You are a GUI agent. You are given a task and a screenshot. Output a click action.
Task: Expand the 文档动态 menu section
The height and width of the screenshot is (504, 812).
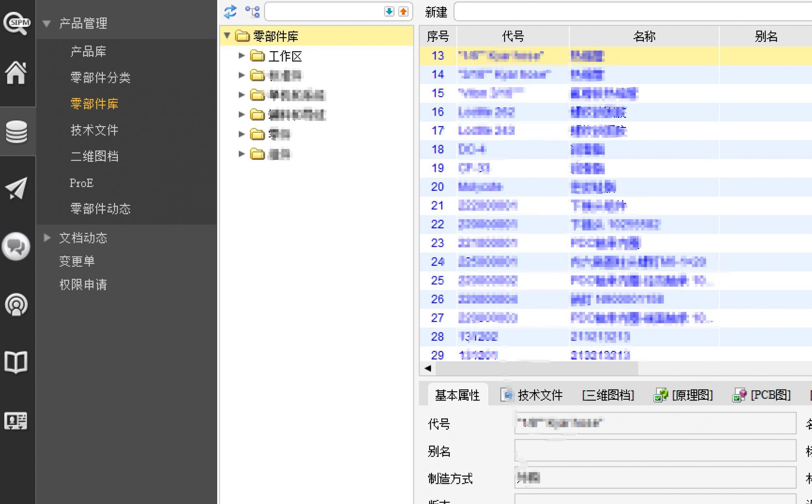(x=47, y=237)
